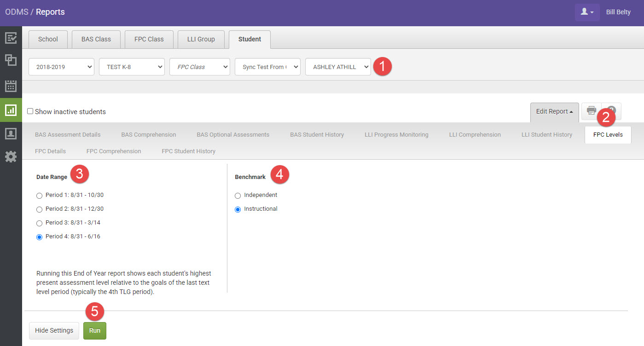Open the FPC Student History tab
644x346 pixels.
pos(188,151)
